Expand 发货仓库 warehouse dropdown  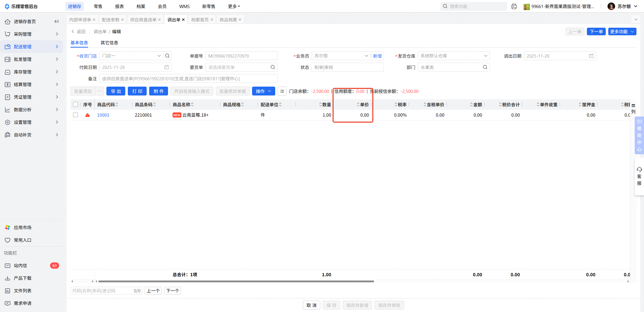(485, 56)
